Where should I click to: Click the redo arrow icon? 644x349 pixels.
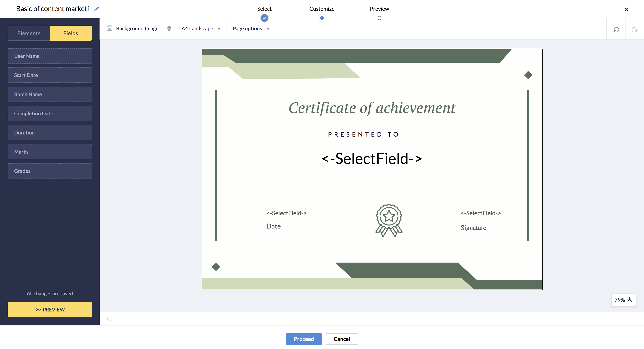[x=634, y=30]
